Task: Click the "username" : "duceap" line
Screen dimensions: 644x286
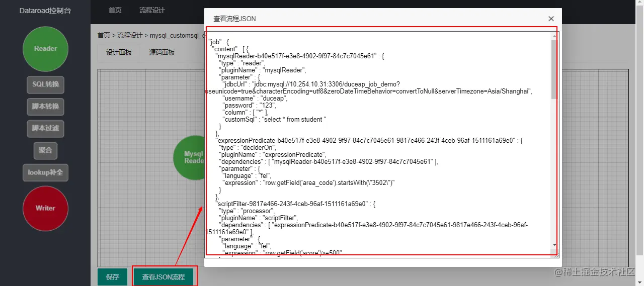Action: pyautogui.click(x=256, y=99)
